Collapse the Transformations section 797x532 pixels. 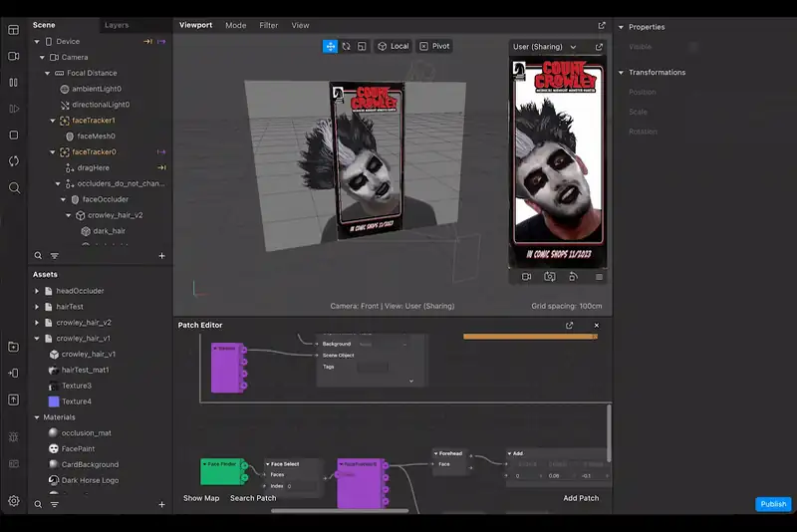point(621,73)
